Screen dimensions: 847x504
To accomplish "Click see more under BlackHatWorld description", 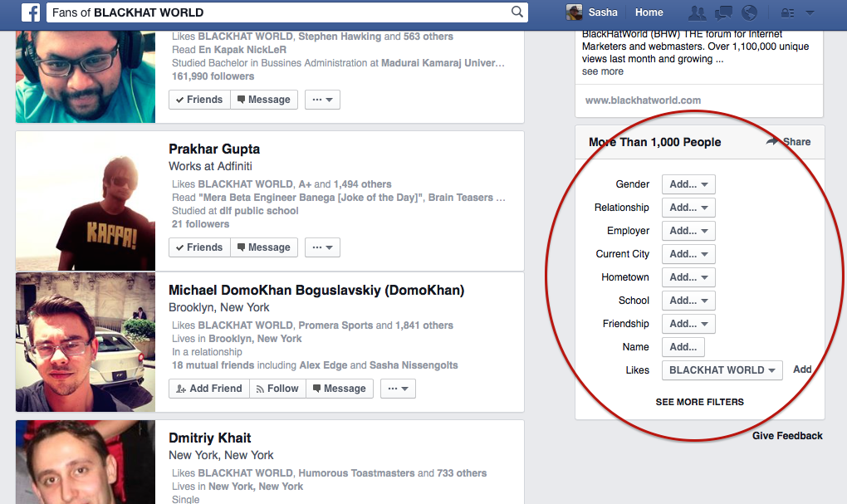I will click(x=602, y=71).
